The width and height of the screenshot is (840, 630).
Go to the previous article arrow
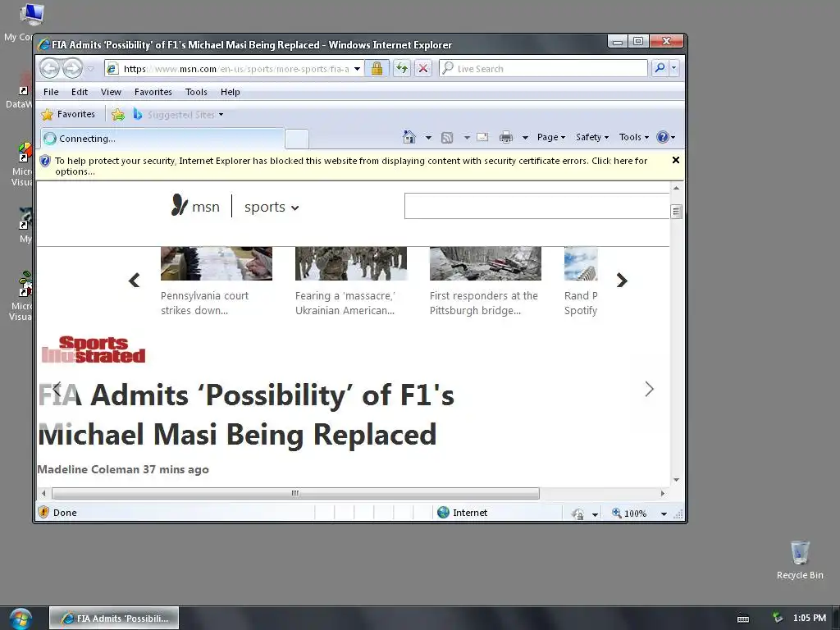click(x=57, y=388)
